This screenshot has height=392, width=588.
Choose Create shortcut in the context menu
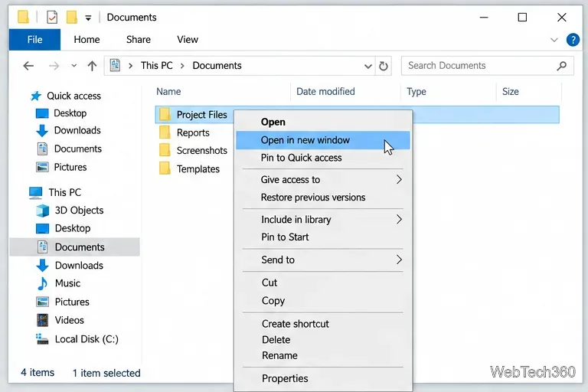click(x=323, y=324)
